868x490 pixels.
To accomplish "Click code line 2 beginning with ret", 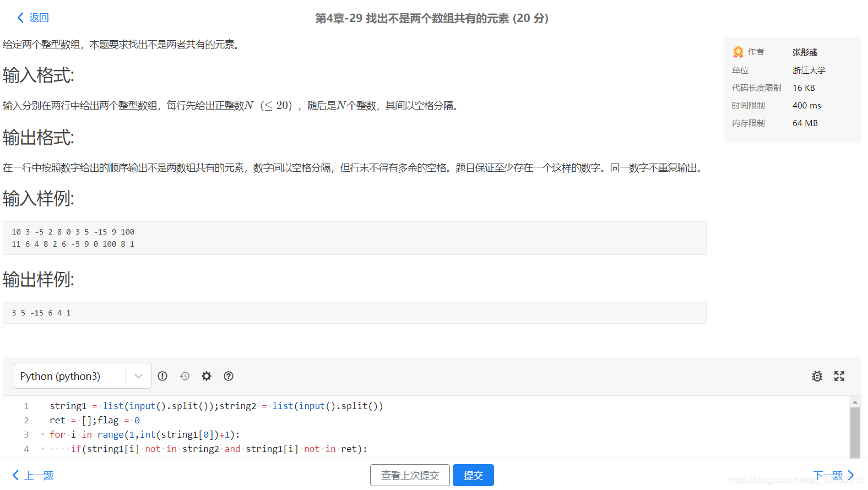I will click(95, 420).
